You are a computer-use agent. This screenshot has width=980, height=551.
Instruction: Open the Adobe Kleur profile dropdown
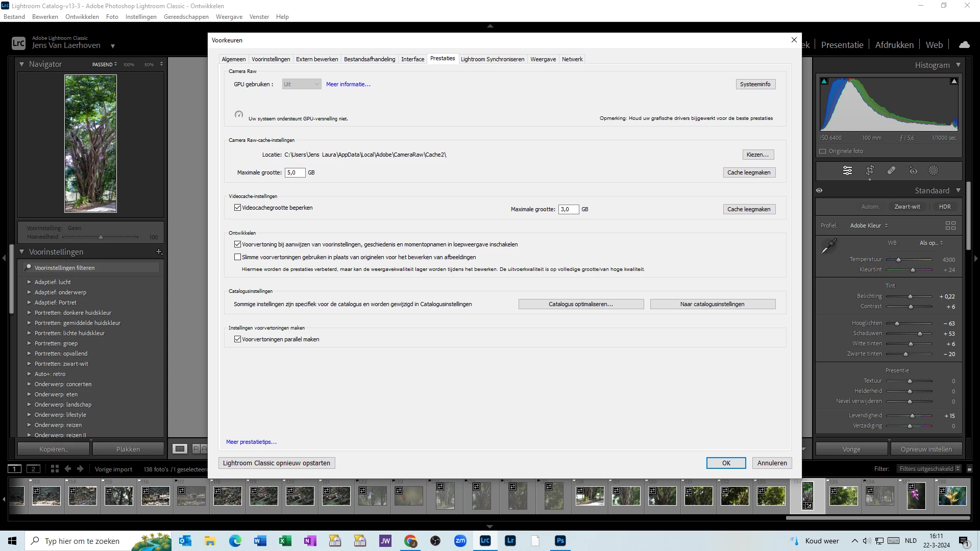click(x=869, y=226)
